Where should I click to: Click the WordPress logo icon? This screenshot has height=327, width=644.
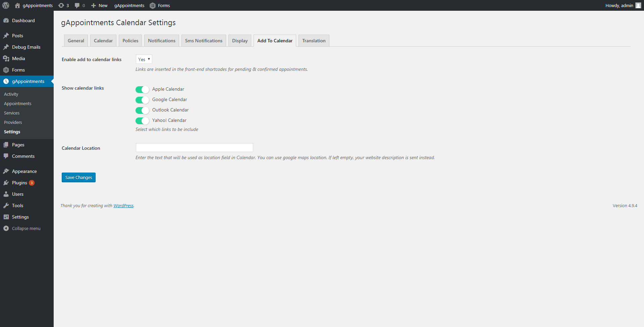6,5
